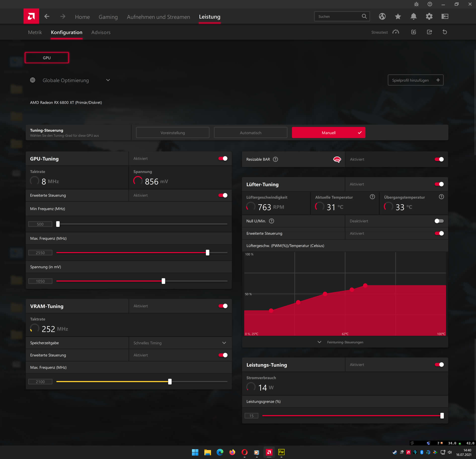The height and width of the screenshot is (459, 476).
Task: Select the Automatisch tuning mode
Action: 250,132
